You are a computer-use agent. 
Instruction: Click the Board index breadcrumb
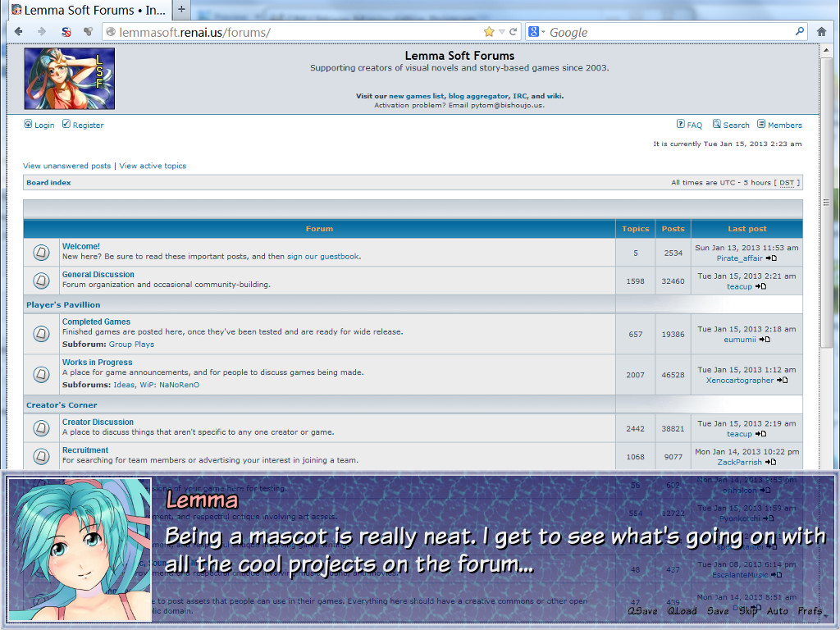(x=48, y=182)
